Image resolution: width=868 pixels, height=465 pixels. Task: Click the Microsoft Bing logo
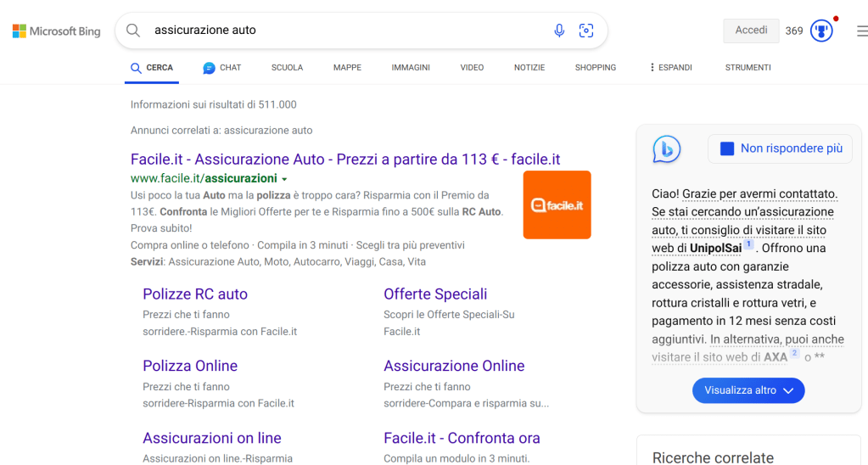tap(57, 31)
